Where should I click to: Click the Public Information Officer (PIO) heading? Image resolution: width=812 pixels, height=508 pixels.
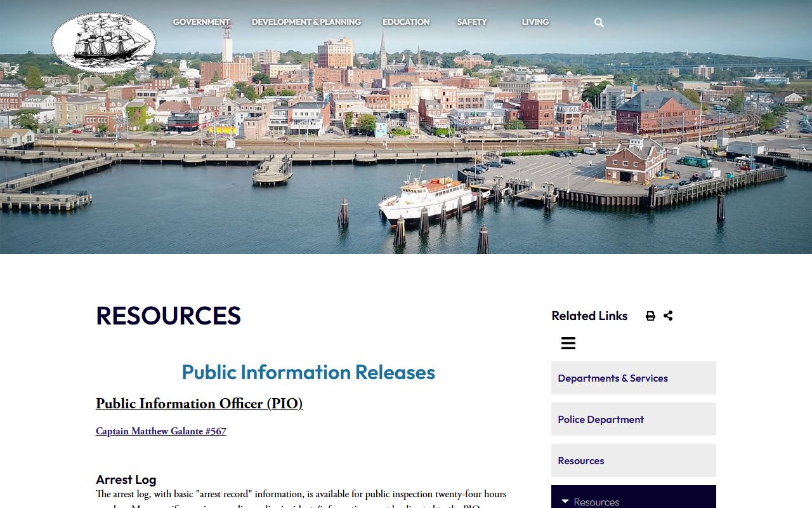click(x=199, y=404)
